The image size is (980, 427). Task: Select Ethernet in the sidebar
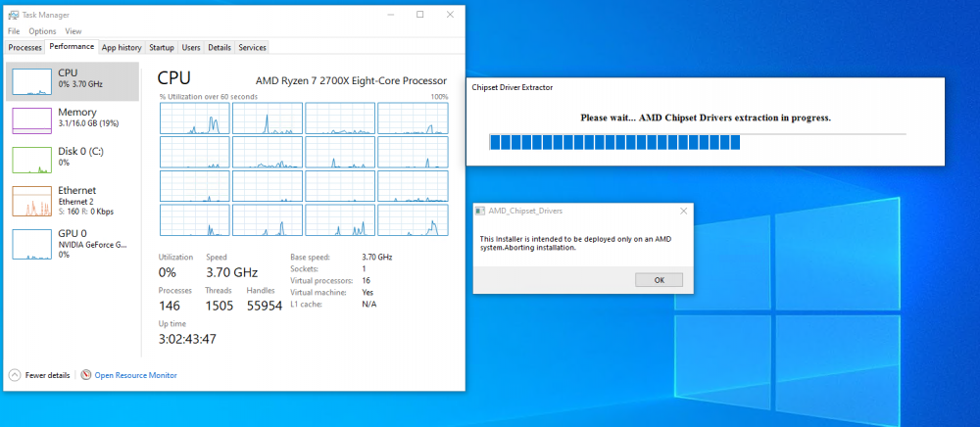(73, 200)
